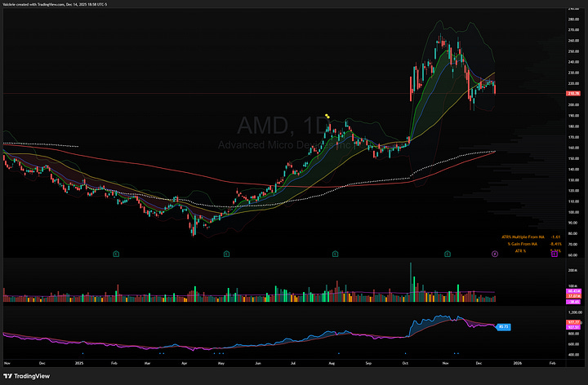Click the red 210.78 current price label
The width and height of the screenshot is (588, 385).
click(x=574, y=93)
